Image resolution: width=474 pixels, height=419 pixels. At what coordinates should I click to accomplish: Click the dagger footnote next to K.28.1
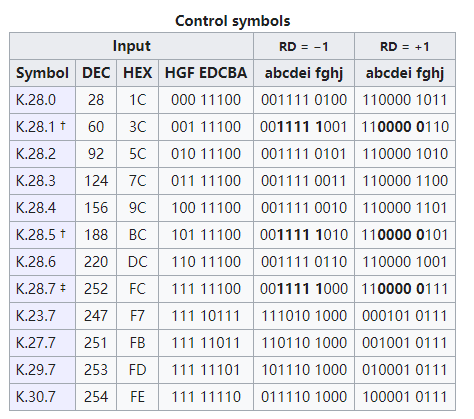tap(63, 126)
